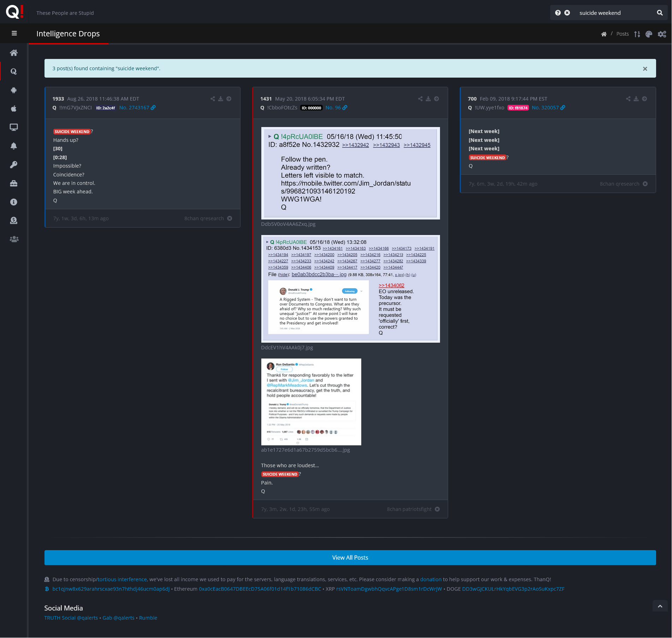Click the scroll-to-top chevron button
Screen dimensions: 672x638
pos(660,606)
